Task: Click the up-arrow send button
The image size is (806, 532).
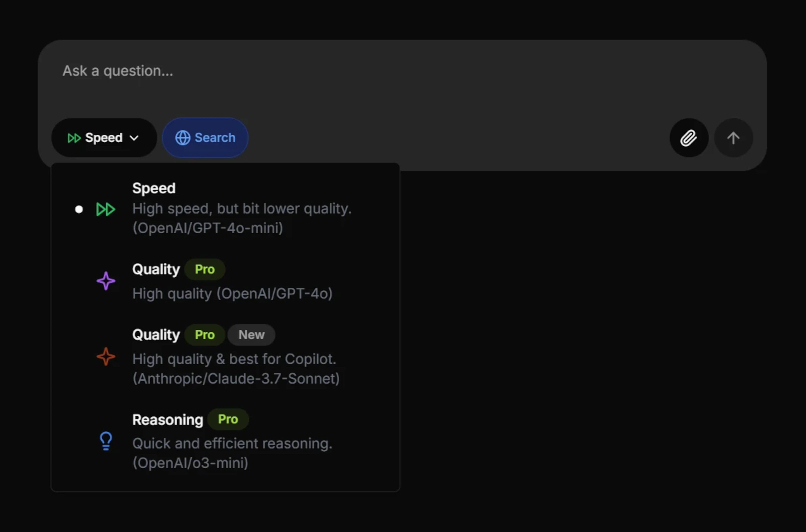Action: [x=734, y=138]
